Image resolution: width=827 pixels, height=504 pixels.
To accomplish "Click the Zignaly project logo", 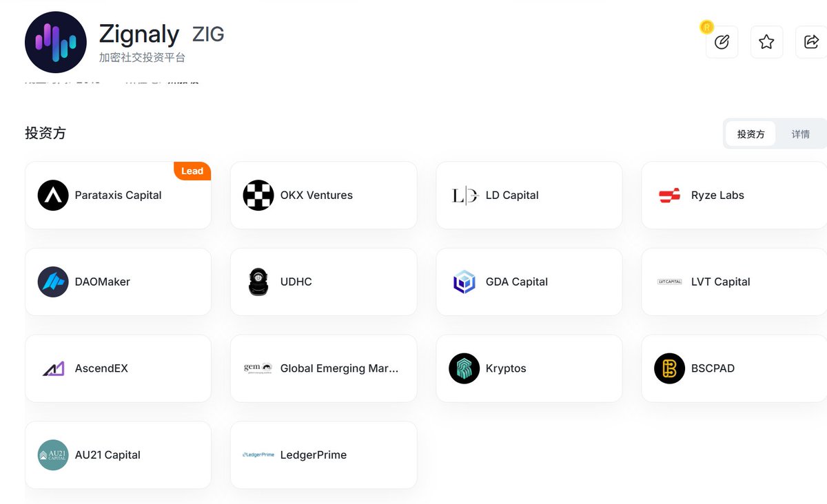I will 55,42.
